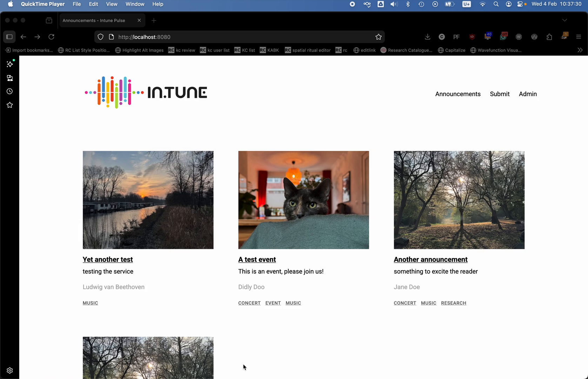Close the Announcements - Intune Pulse tab
Viewport: 588px width, 379px height.
[x=139, y=20]
